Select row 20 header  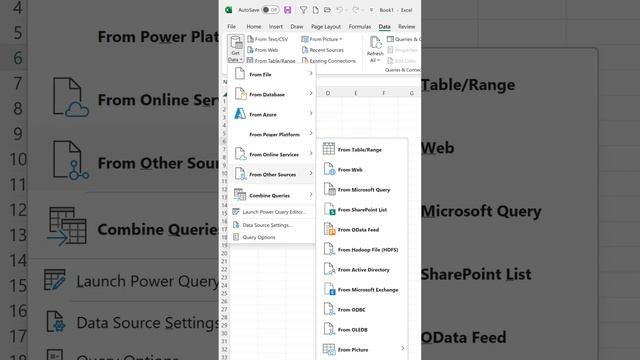point(224,253)
